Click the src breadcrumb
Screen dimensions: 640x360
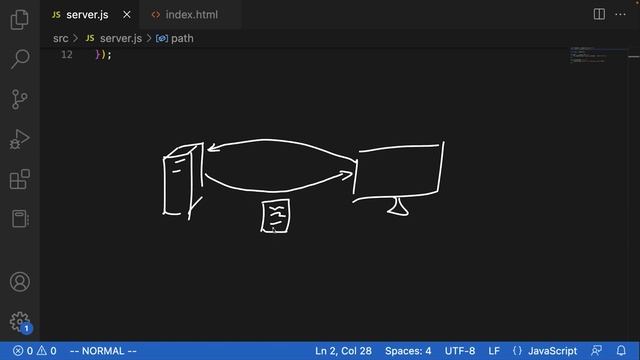click(60, 38)
